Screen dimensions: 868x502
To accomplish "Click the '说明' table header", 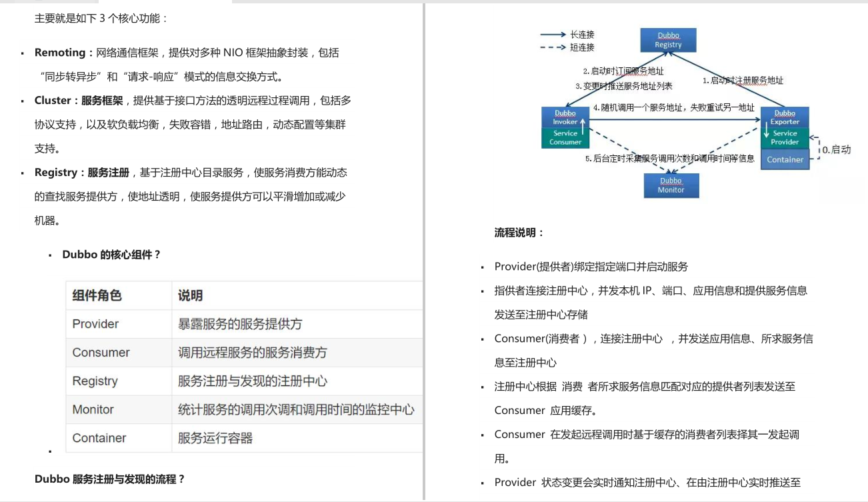I will pyautogui.click(x=190, y=295).
